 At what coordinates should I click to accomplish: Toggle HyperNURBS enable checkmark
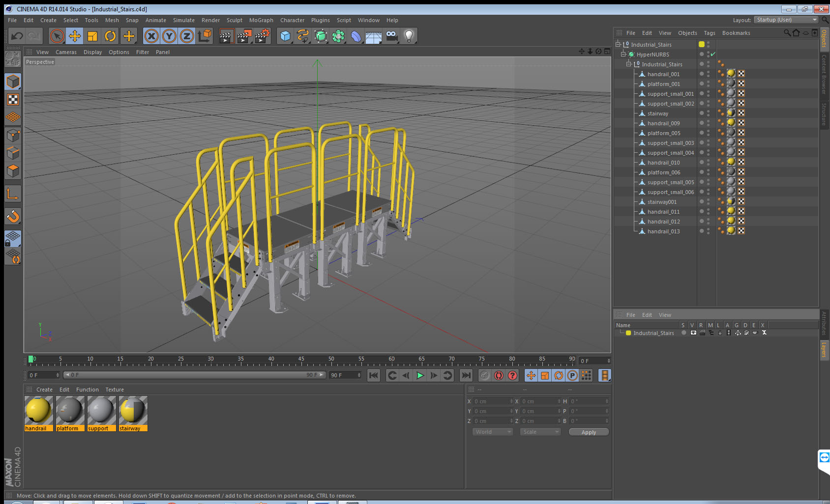(713, 54)
